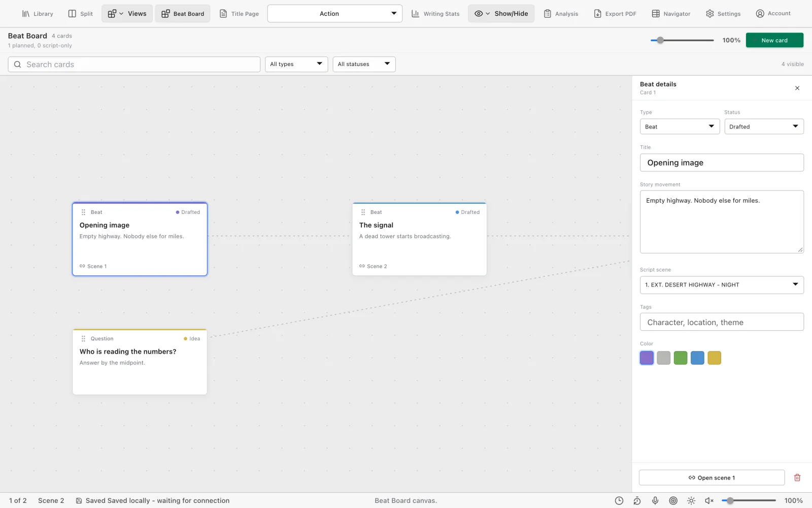Expand the All statuses filter
This screenshot has width=812, height=508.
coord(364,64)
